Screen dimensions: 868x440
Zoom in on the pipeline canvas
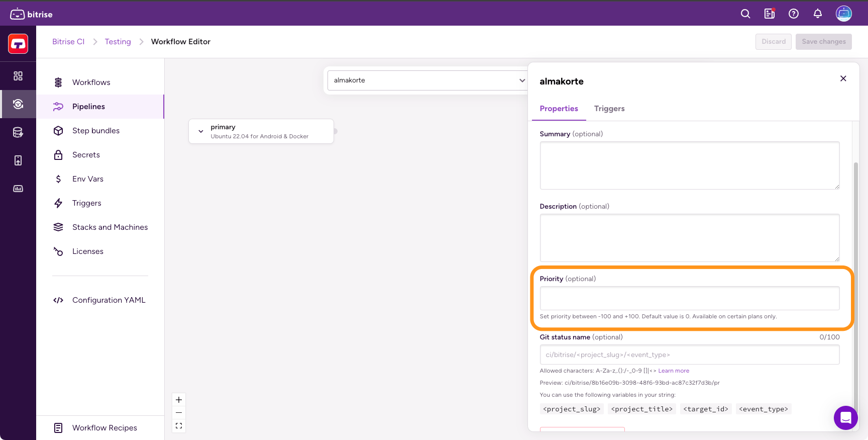pos(179,400)
